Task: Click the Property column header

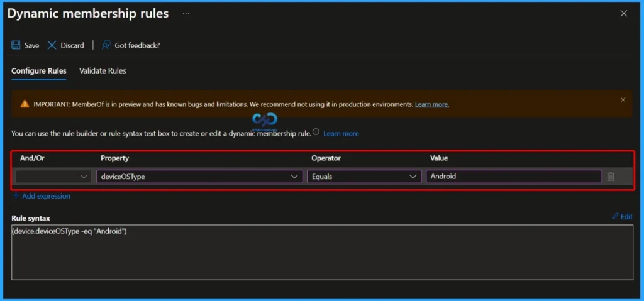Action: click(x=114, y=158)
